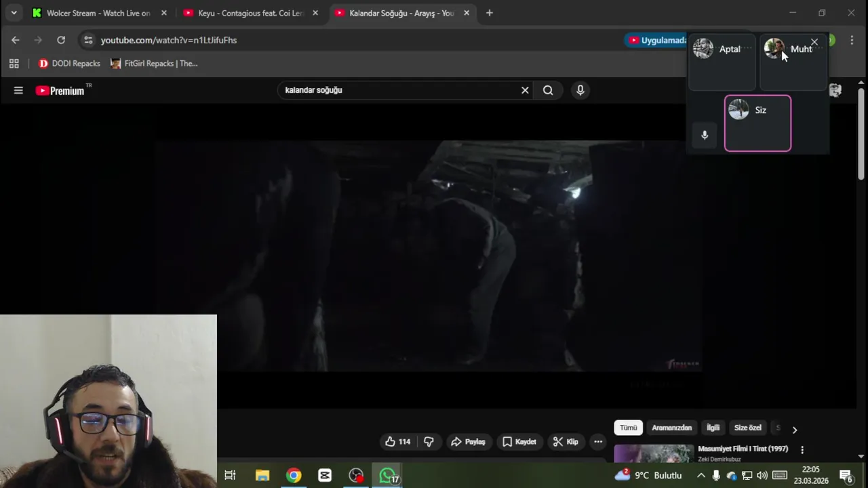Start voice search with microphone icon
868x488 pixels.
(x=580, y=90)
